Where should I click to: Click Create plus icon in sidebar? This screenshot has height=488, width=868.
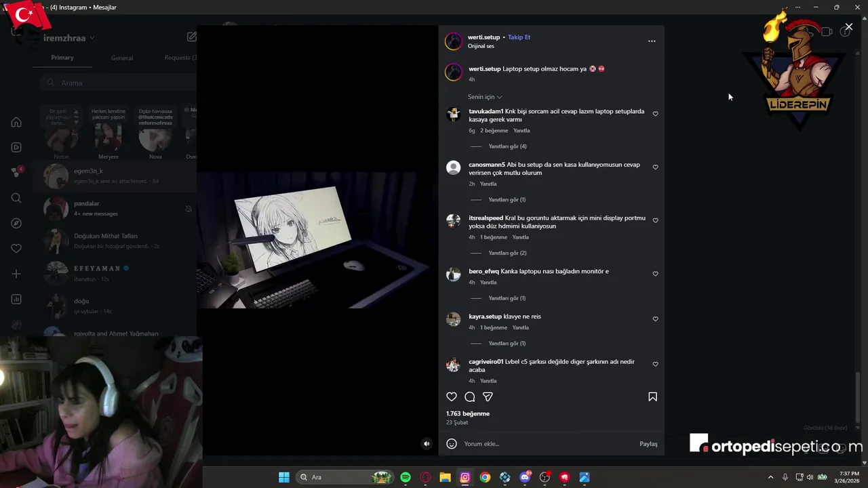click(x=16, y=274)
